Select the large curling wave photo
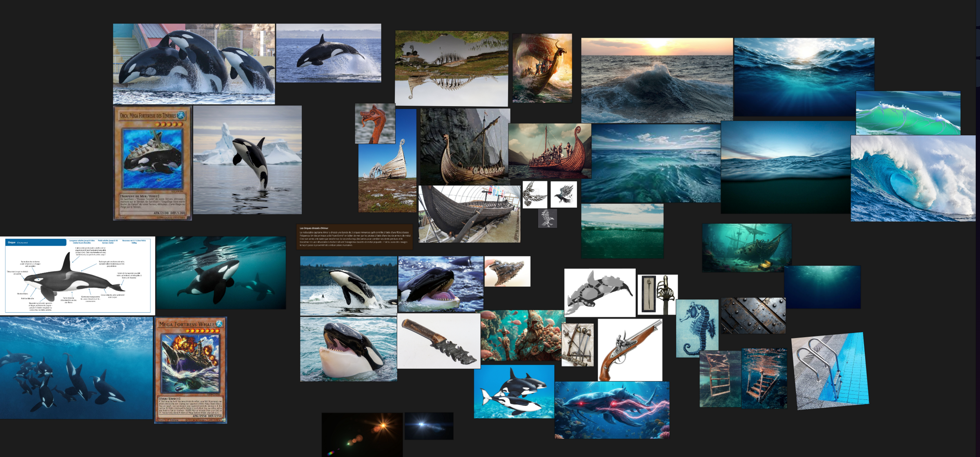 [913, 178]
